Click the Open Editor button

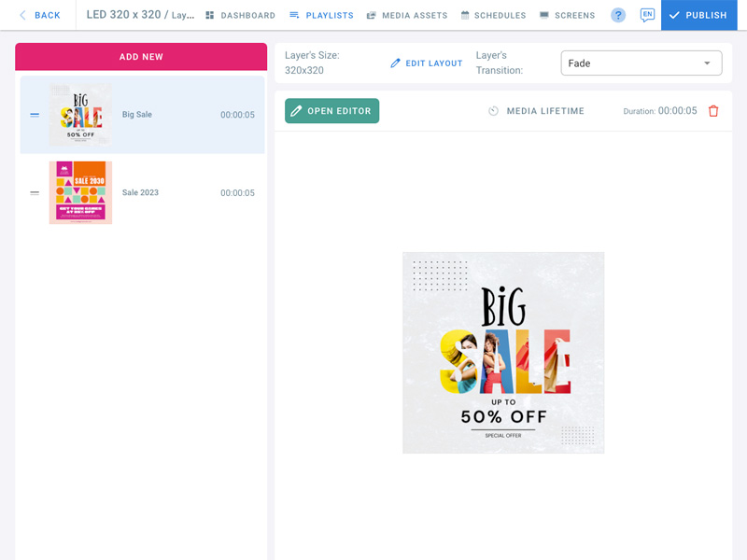click(331, 111)
